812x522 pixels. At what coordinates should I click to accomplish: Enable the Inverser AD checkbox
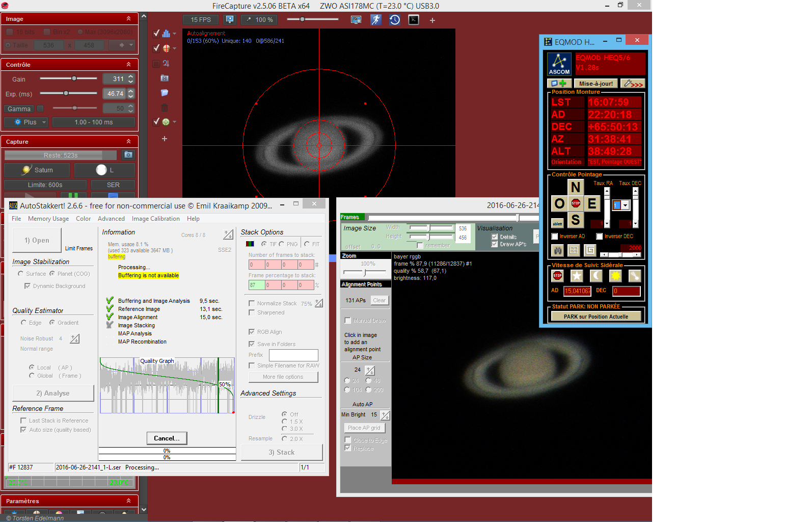click(555, 237)
